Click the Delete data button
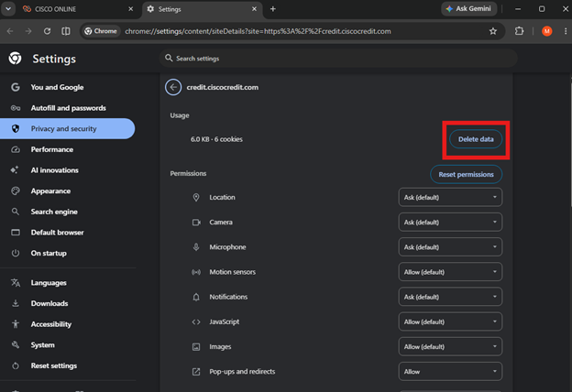This screenshot has height=392, width=572. pyautogui.click(x=476, y=139)
